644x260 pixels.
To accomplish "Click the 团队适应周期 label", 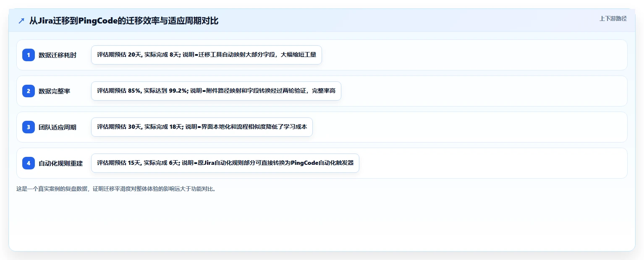I will click(x=58, y=127).
